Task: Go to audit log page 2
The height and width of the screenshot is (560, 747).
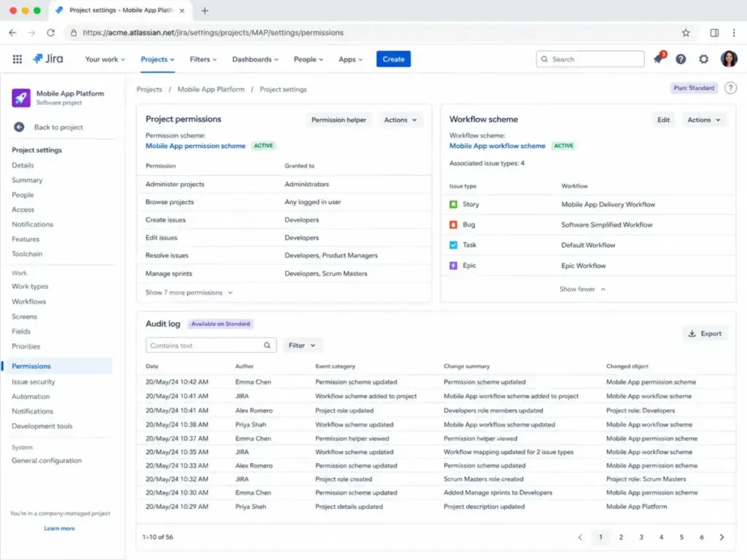Action: pos(621,537)
